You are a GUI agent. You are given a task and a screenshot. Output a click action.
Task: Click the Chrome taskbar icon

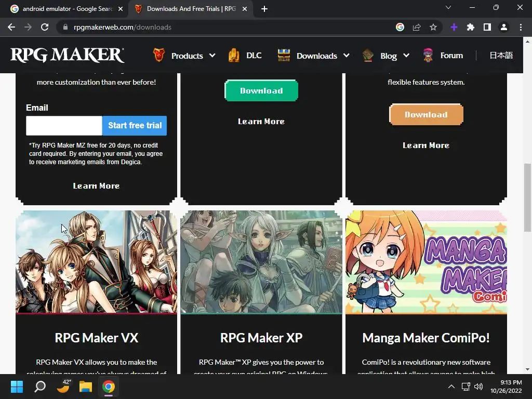click(109, 387)
